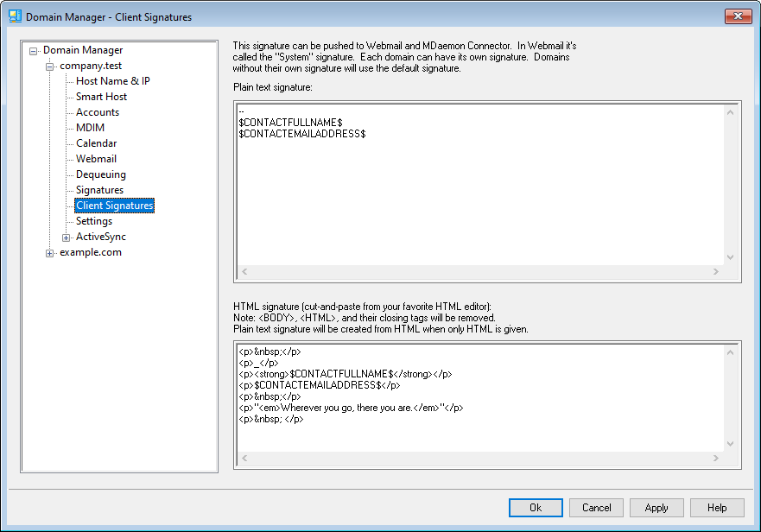This screenshot has width=761, height=532.
Task: Collapse the Domain Manager root node
Action: (34, 50)
